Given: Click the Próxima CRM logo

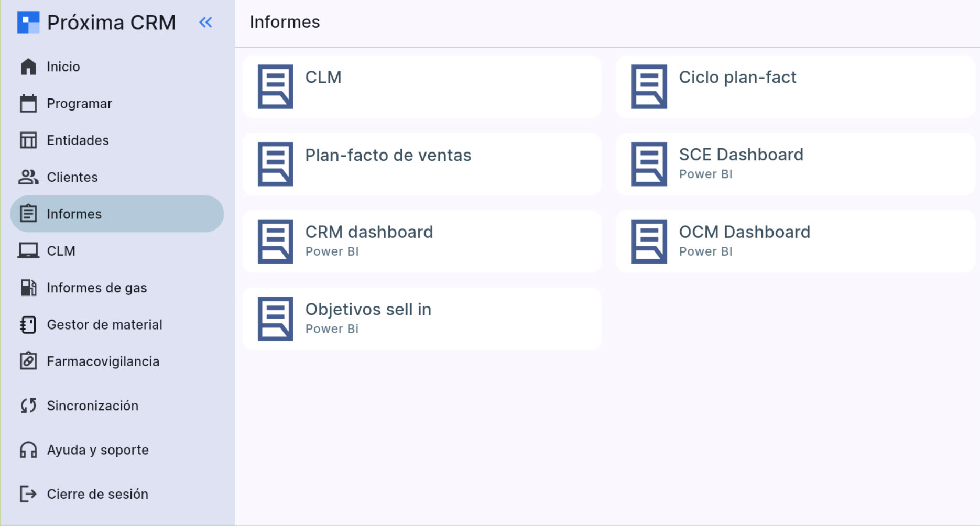Looking at the screenshot, I should [28, 23].
